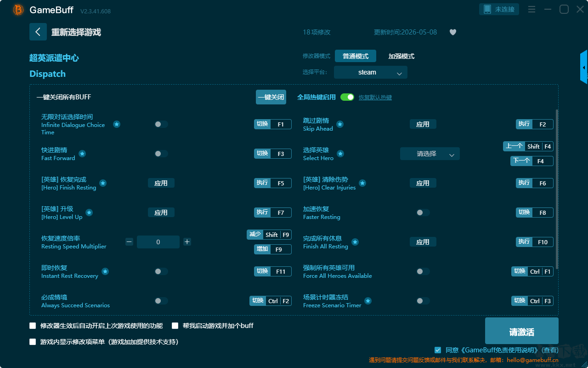Click 应用 button for Finish All Resting
Image resolution: width=588 pixels, height=368 pixels.
pyautogui.click(x=423, y=242)
